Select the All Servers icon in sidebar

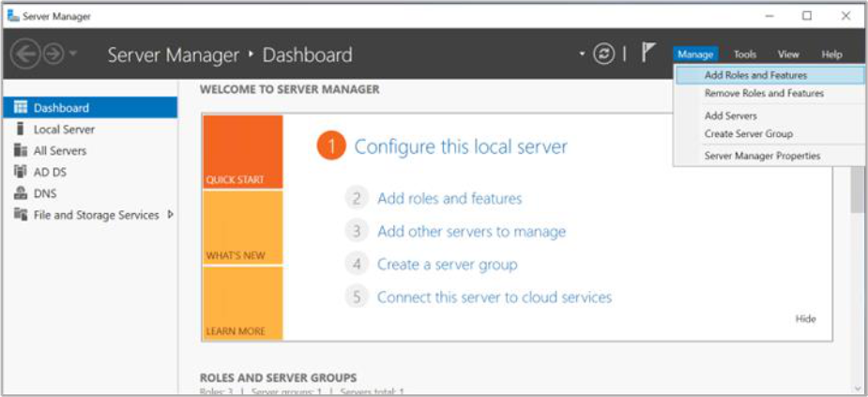pyautogui.click(x=20, y=151)
